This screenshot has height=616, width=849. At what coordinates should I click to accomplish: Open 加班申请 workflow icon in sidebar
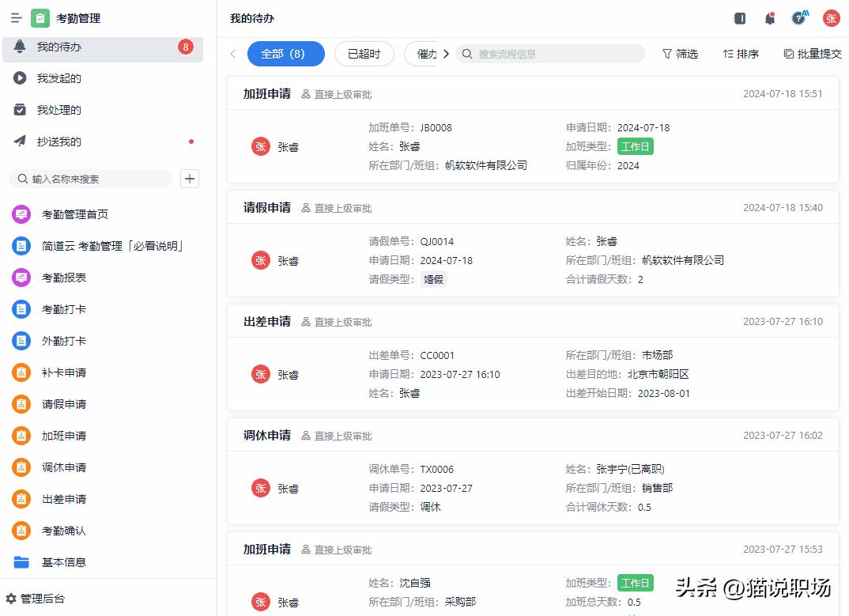(x=21, y=436)
